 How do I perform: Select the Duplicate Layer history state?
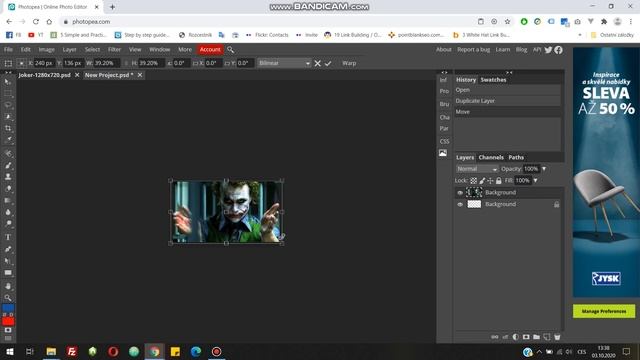point(508,101)
